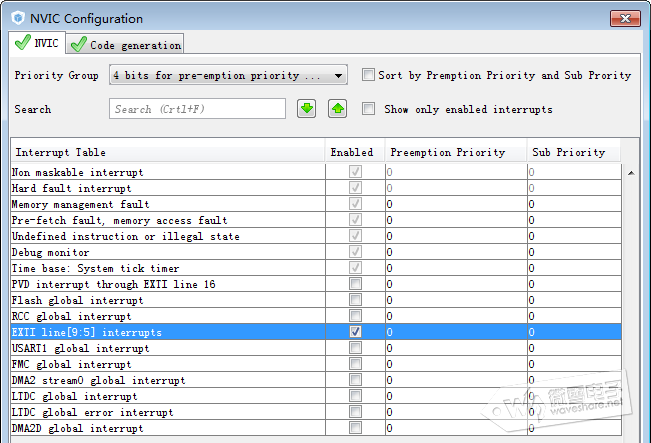Enable Sort by Premption Priority and Sub Priority
The width and height of the screenshot is (651, 443).
(369, 75)
